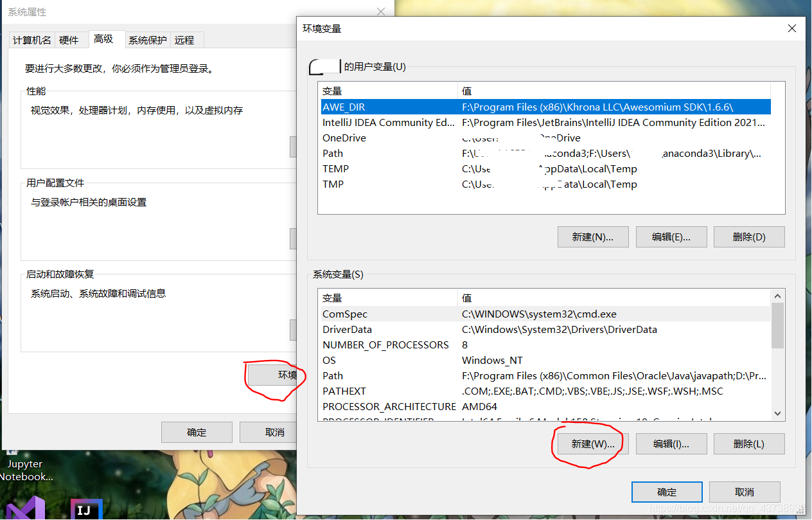Click 环境变量 button in 系统属性

pos(273,375)
